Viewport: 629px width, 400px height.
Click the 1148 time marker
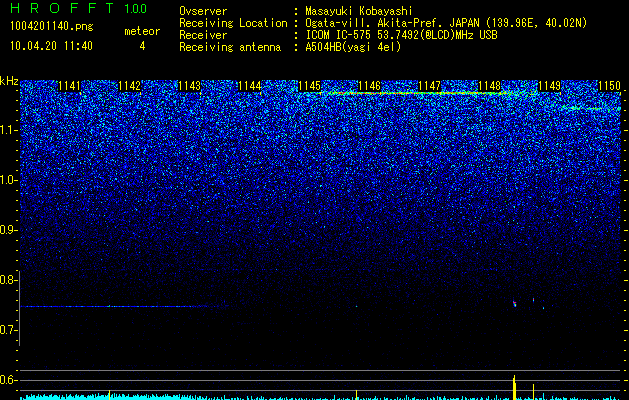pyautogui.click(x=490, y=86)
